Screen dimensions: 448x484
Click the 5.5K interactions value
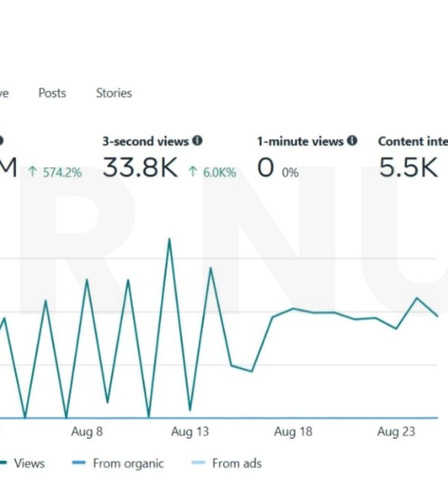(408, 167)
